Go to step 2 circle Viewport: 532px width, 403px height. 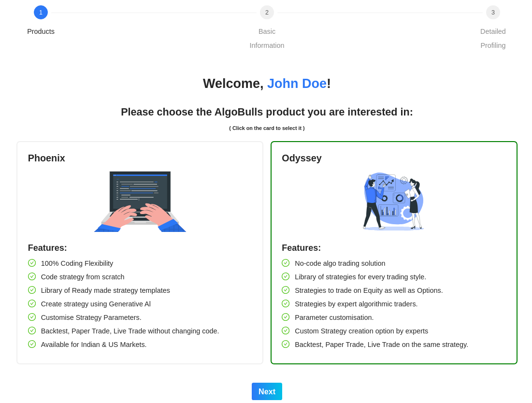point(267,13)
